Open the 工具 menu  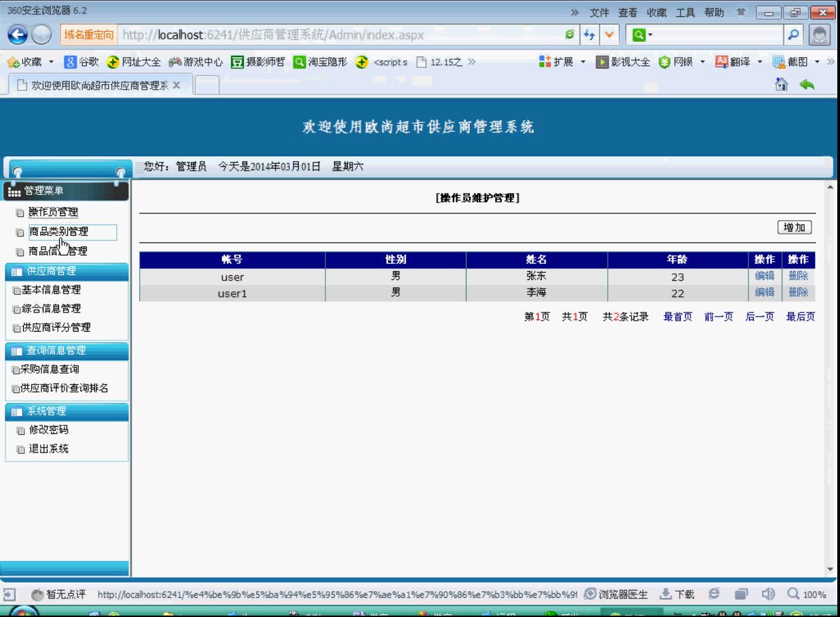(685, 12)
